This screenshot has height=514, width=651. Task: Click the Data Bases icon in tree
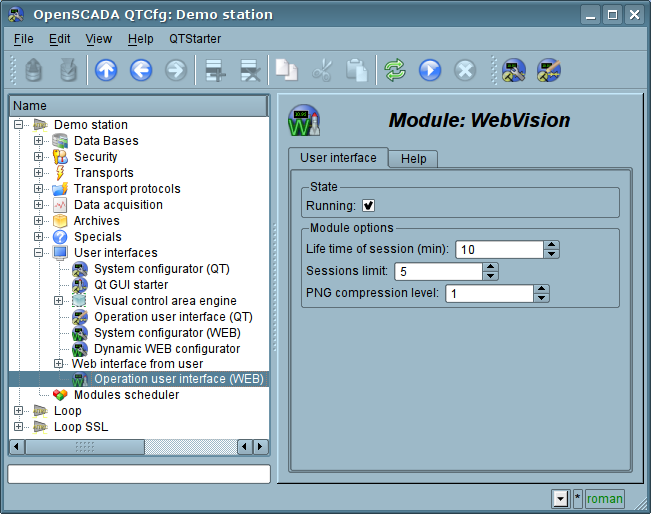(60, 141)
